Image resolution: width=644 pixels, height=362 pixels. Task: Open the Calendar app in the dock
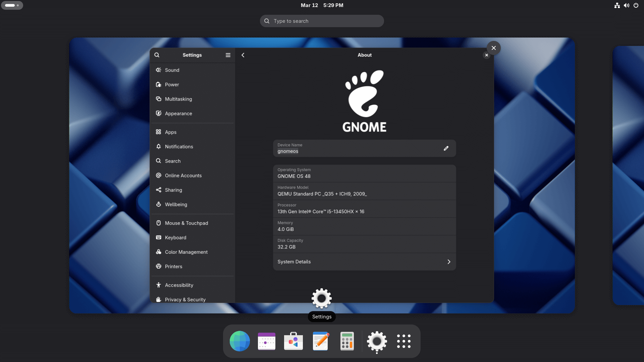click(266, 341)
